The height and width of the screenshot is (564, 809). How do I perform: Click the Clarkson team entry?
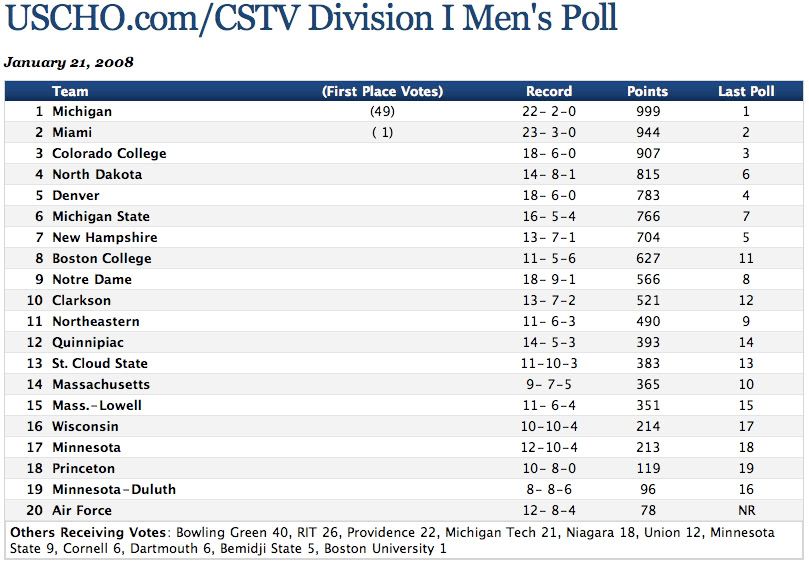[x=82, y=301]
